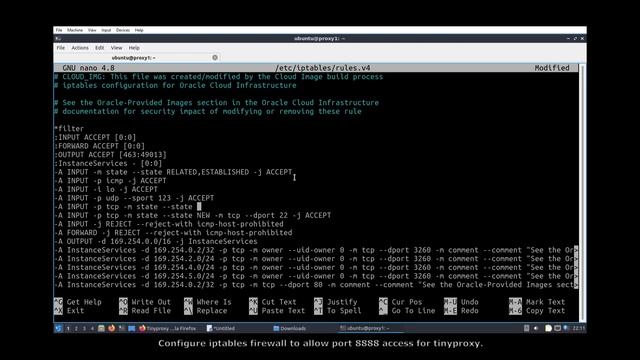
Task: Place cursor on the incomplete '--state' line
Action: click(128, 207)
